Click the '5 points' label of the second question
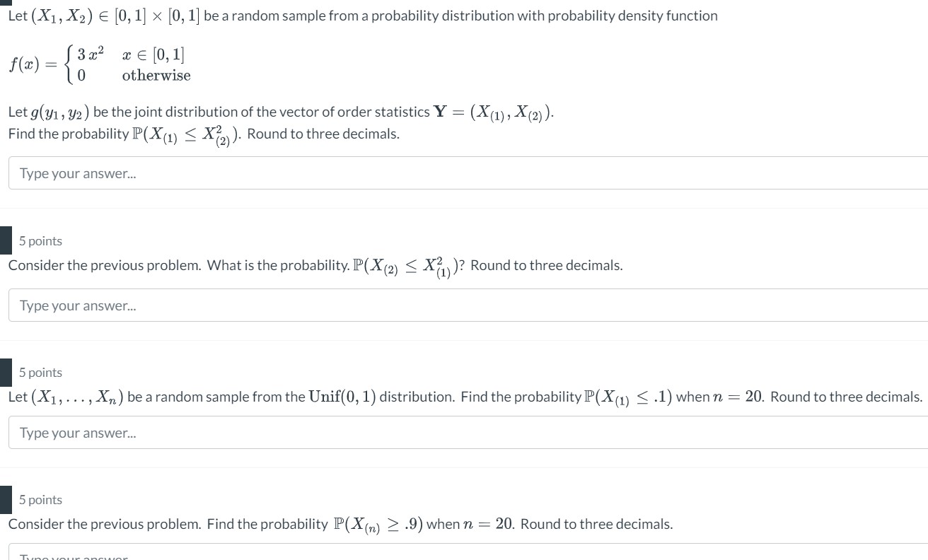Image resolution: width=928 pixels, height=560 pixels. 40,241
